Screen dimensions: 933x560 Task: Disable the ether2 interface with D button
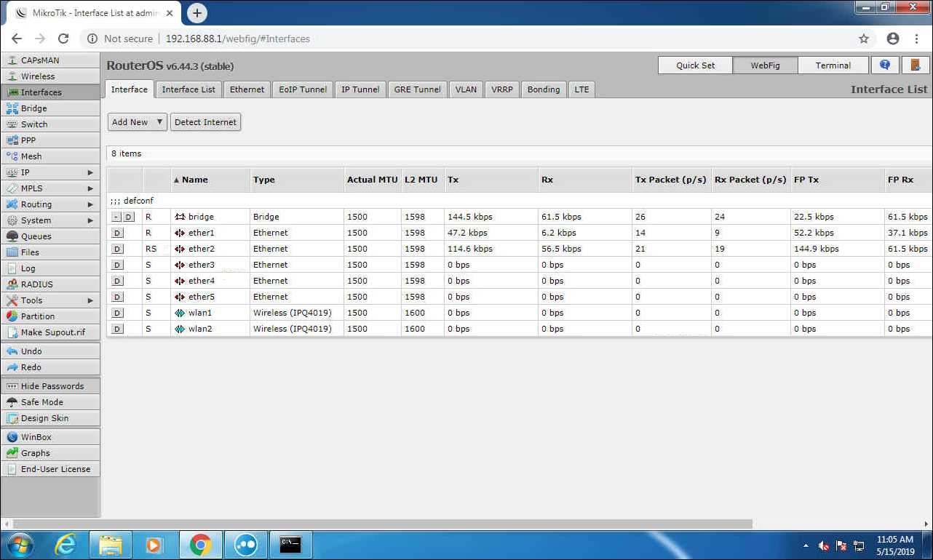tap(117, 249)
